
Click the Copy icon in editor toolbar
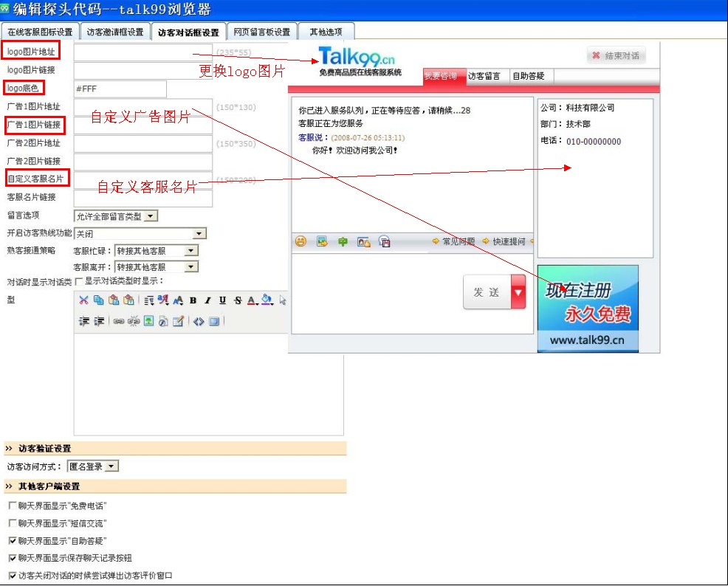(x=98, y=300)
